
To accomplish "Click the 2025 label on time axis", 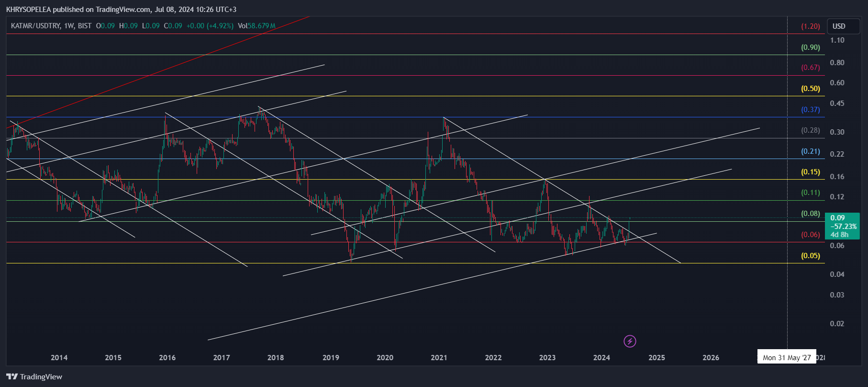I will pyautogui.click(x=657, y=358).
